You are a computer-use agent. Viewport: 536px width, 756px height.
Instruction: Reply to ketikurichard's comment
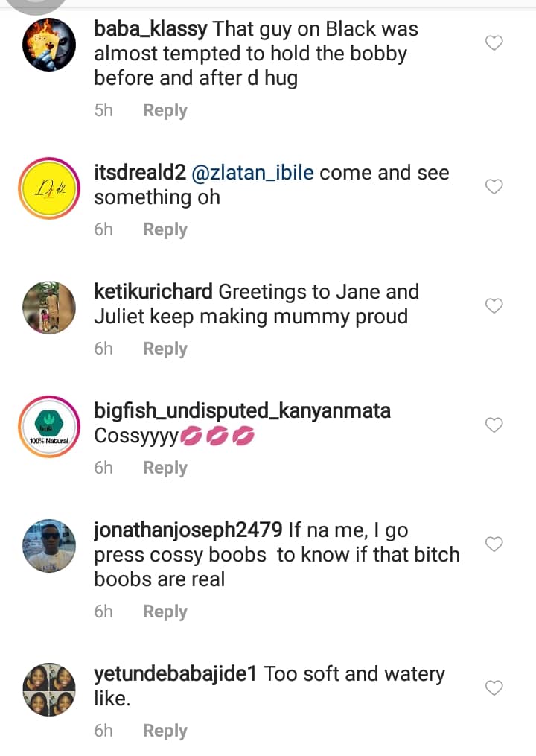point(165,349)
